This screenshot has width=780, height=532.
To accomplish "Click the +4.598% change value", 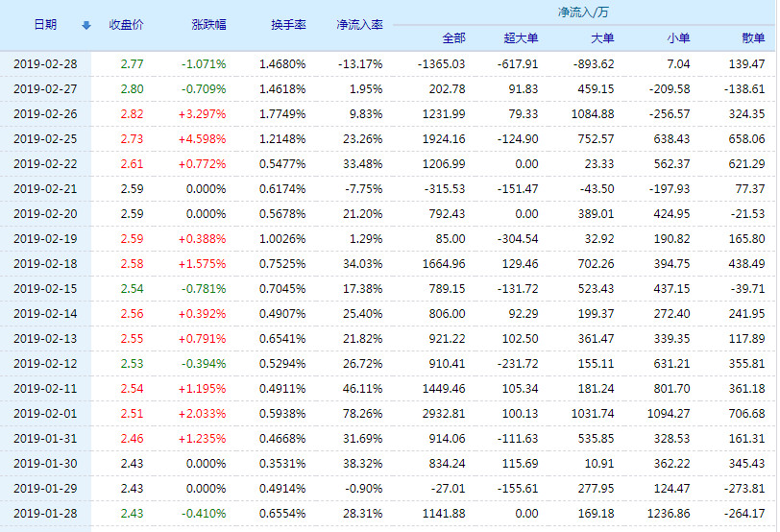I will [203, 138].
